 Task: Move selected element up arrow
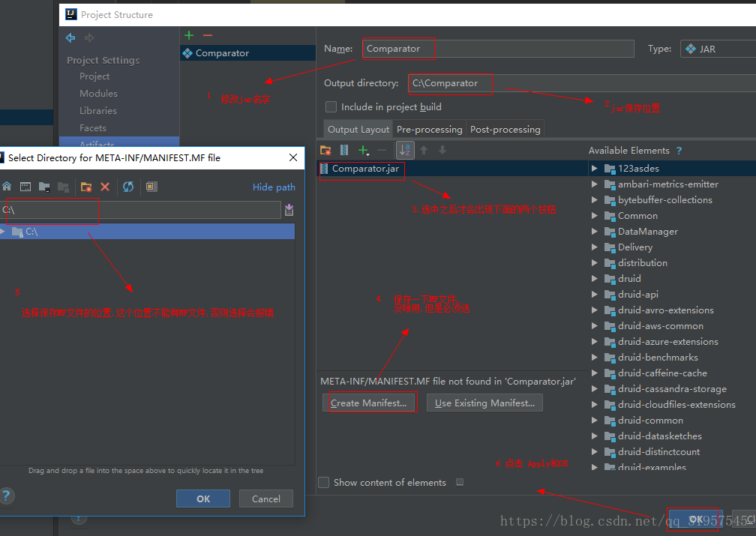pos(424,151)
